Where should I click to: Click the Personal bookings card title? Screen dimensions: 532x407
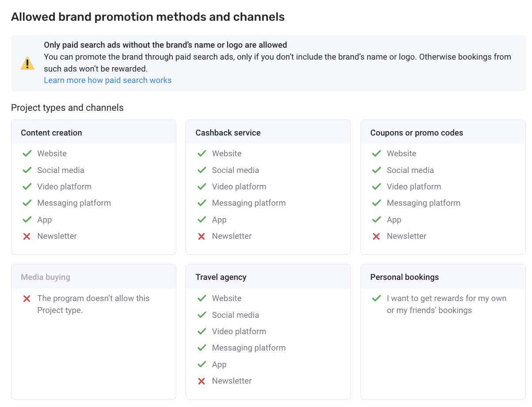pyautogui.click(x=404, y=277)
